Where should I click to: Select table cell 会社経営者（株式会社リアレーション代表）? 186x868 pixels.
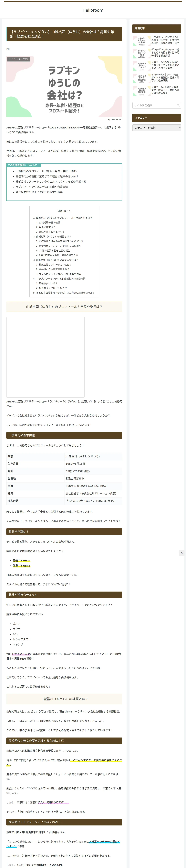[93, 493]
